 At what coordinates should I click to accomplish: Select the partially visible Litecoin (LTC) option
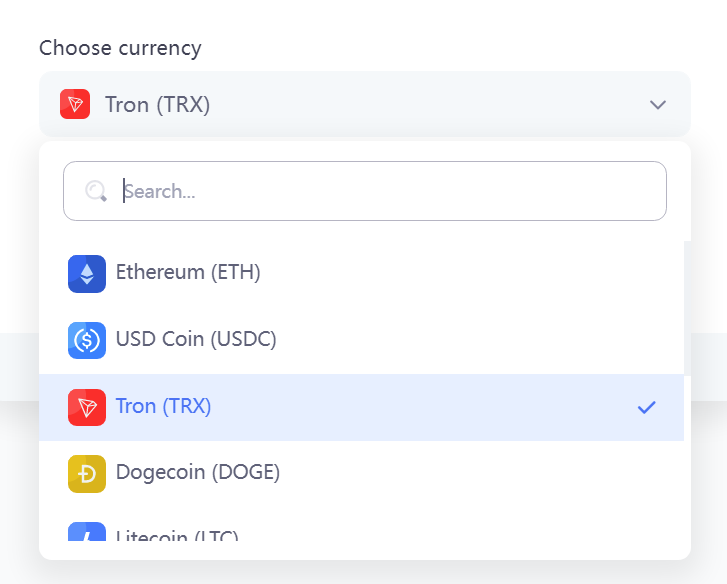pyautogui.click(x=177, y=536)
